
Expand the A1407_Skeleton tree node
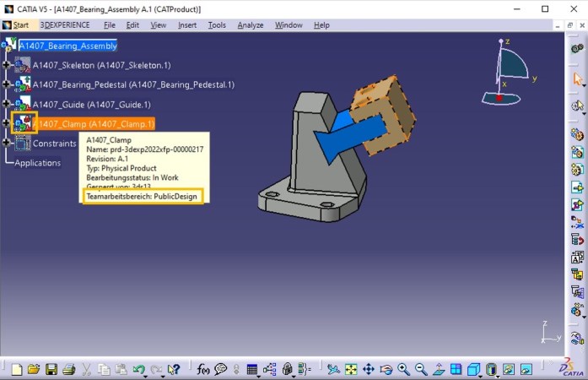point(6,65)
